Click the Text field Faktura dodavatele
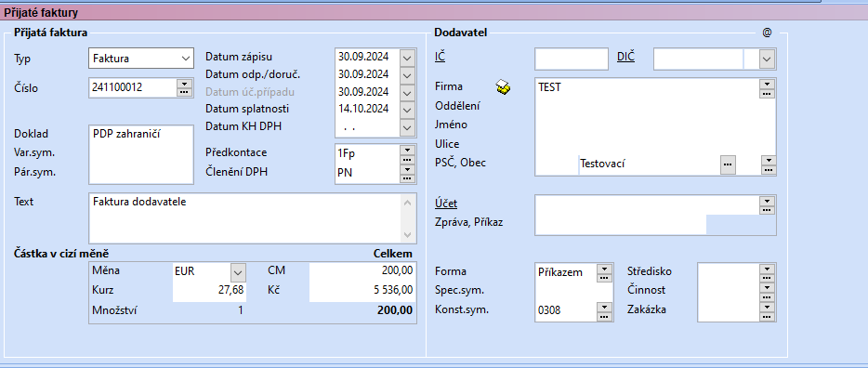The width and height of the screenshot is (868, 368). [245, 218]
